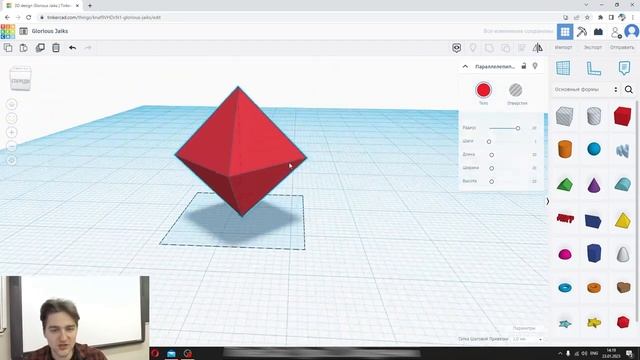Image resolution: width=640 pixels, height=360 pixels.
Task: Adjust the Ширина slider handle
Action: coord(492,168)
